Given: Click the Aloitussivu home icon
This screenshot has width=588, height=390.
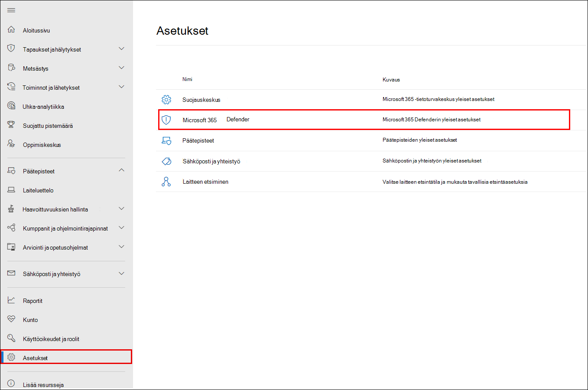Looking at the screenshot, I should coord(11,29).
